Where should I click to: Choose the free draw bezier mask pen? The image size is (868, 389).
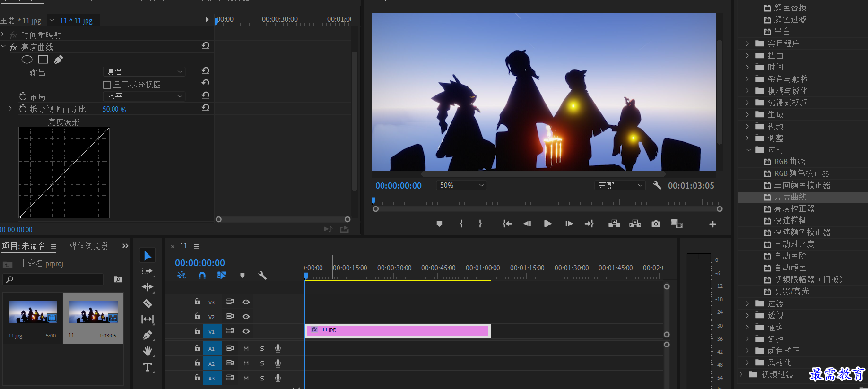[x=59, y=60]
